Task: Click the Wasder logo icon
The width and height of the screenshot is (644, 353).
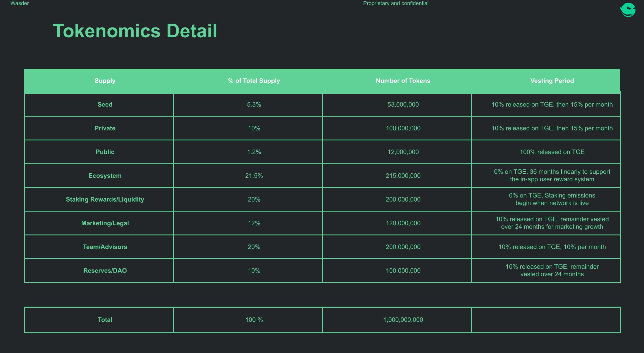Action: tap(628, 10)
